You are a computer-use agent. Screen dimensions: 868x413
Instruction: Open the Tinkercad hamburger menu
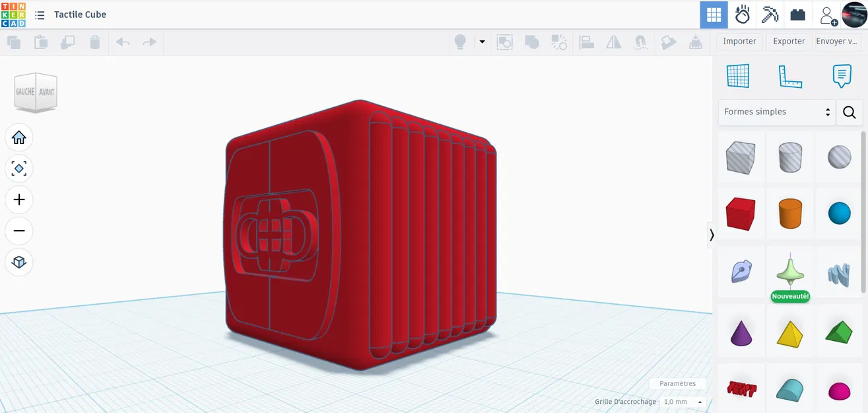pyautogui.click(x=40, y=15)
